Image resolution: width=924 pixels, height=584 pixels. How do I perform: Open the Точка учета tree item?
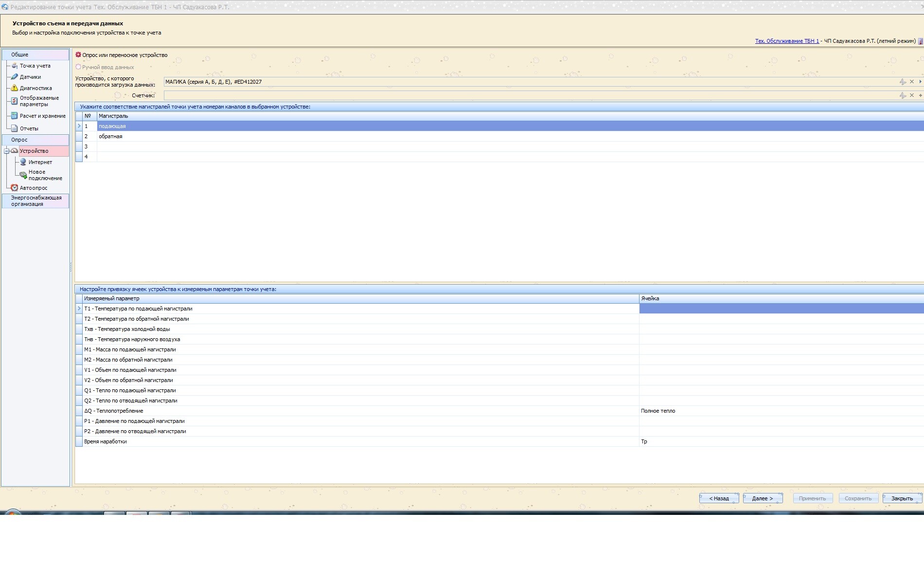35,66
